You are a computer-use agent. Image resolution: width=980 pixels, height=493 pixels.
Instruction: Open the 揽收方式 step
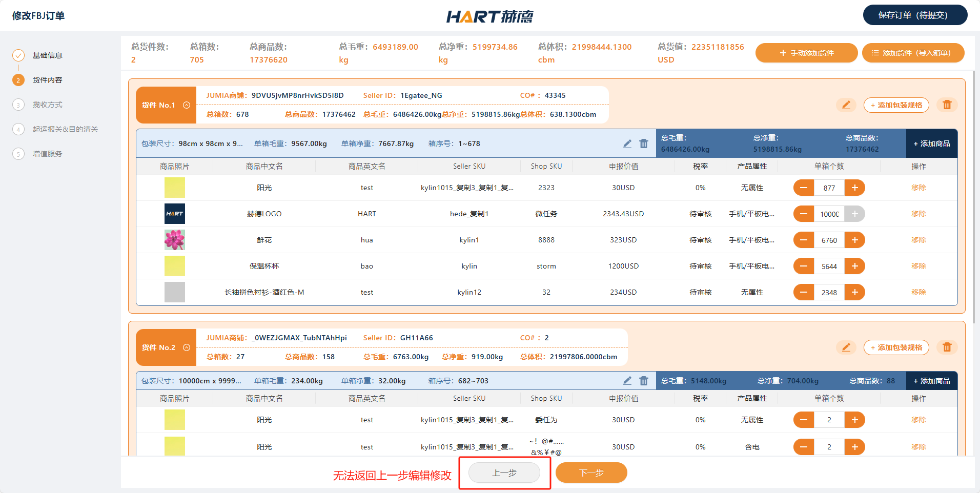click(x=47, y=105)
